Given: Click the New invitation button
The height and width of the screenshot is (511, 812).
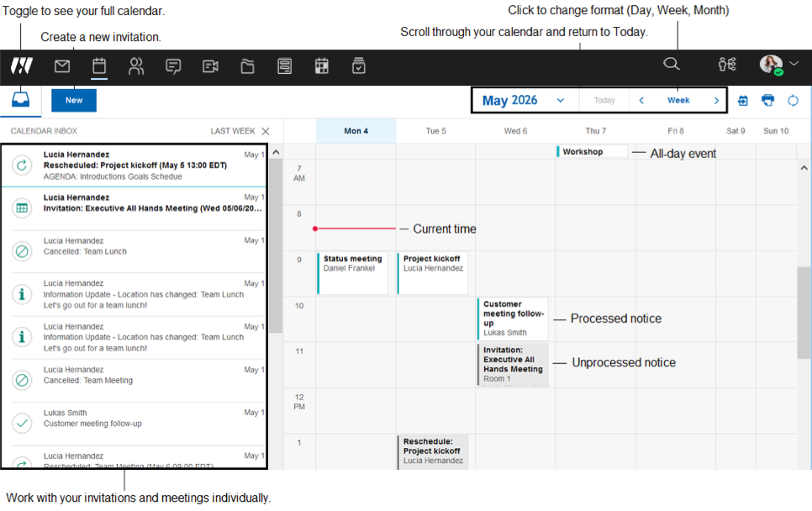Looking at the screenshot, I should point(73,101).
